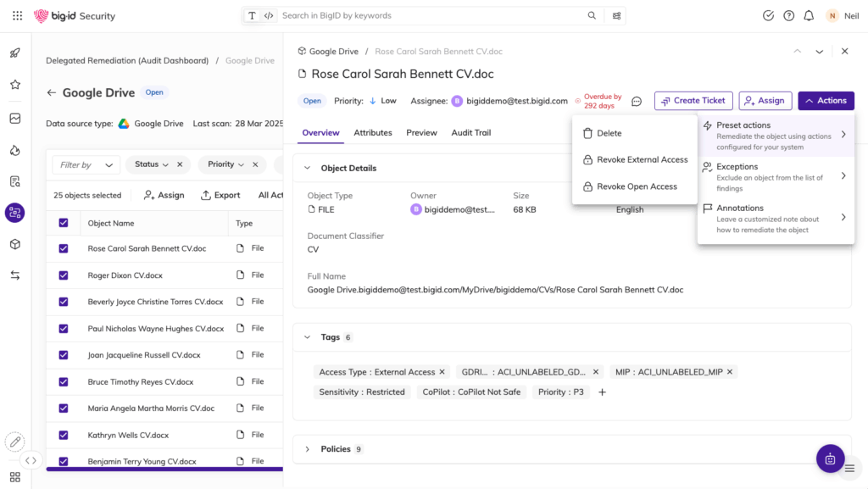
Task: Add a new tag with the plus icon
Action: (x=603, y=392)
